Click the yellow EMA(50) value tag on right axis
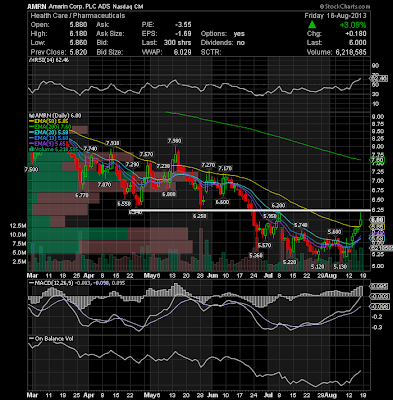The height and width of the screenshot is (400, 393). point(378,227)
